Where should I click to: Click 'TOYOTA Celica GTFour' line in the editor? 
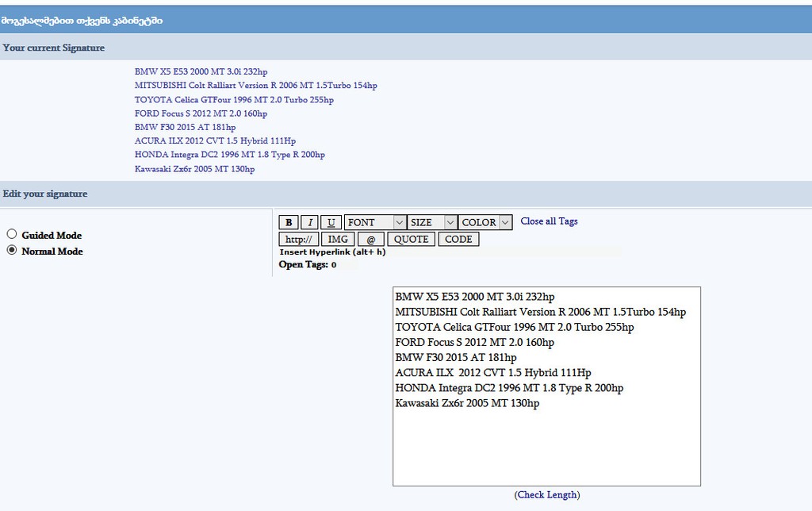tap(514, 328)
